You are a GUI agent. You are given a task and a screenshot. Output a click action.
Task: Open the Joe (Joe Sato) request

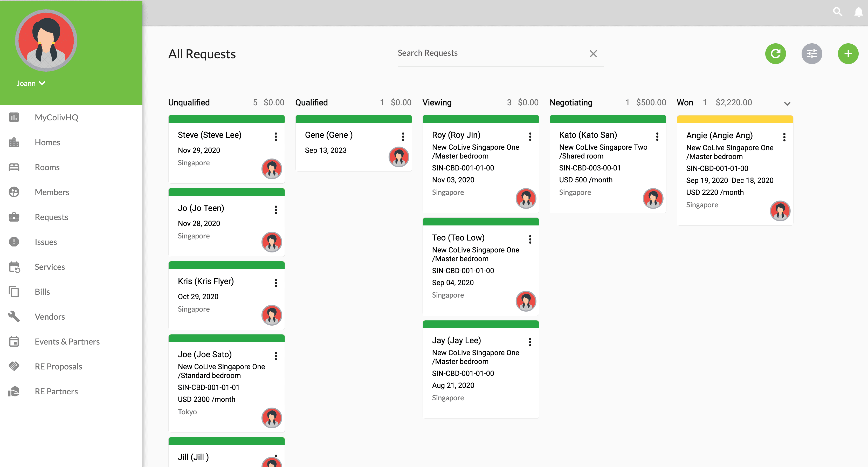click(204, 354)
